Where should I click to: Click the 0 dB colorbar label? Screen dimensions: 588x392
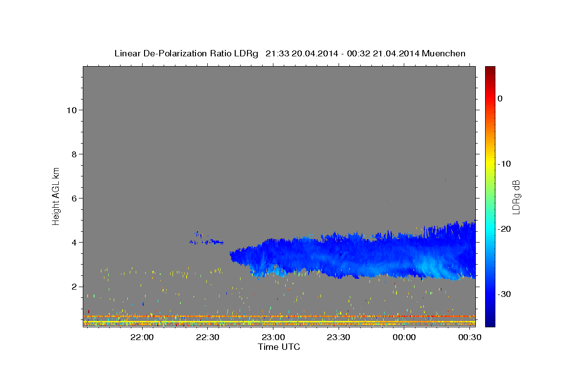coord(500,98)
